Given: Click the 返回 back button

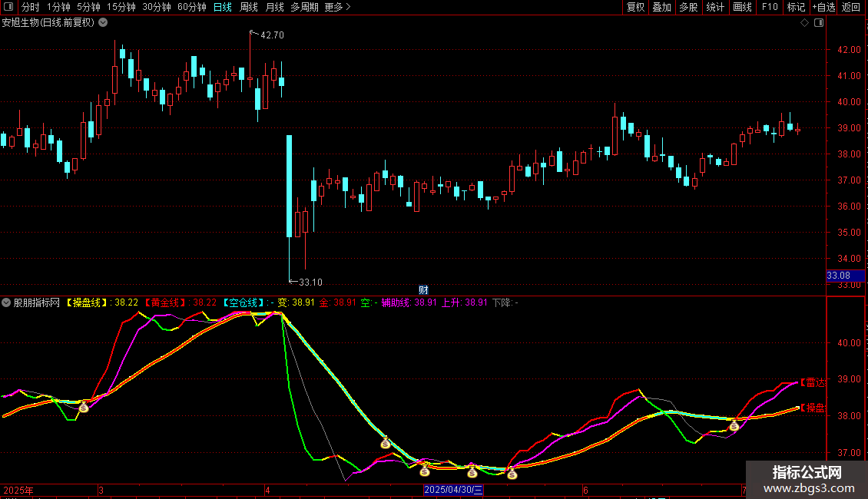Looking at the screenshot, I should click(x=851, y=7).
